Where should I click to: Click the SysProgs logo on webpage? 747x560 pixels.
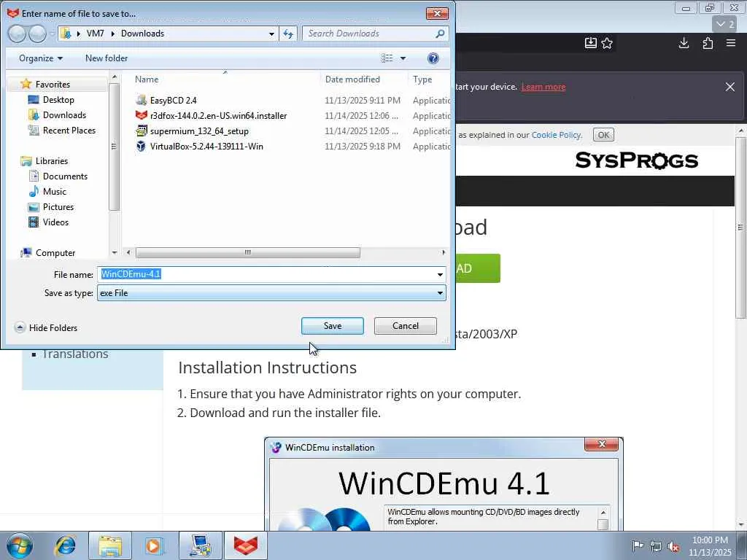[636, 160]
